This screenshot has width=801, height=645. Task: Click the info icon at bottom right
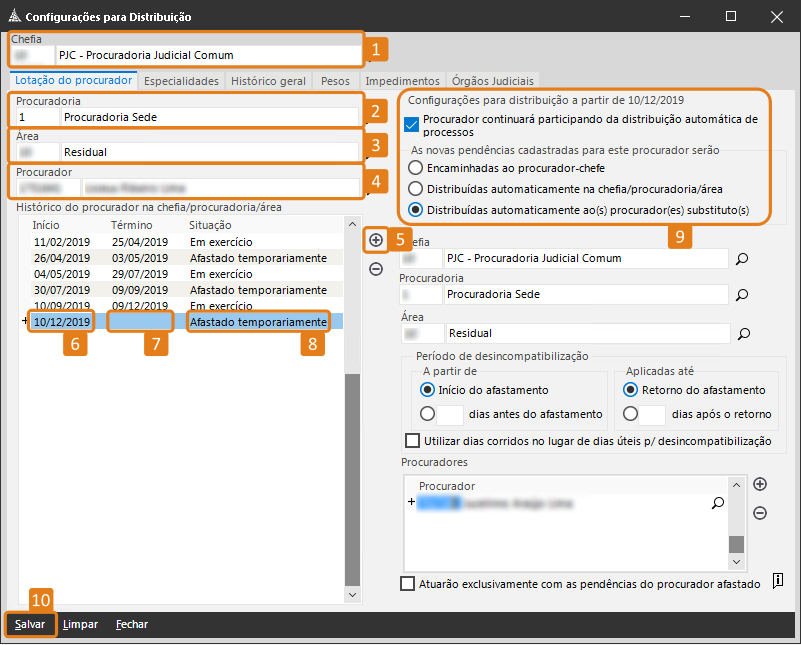[x=778, y=583]
